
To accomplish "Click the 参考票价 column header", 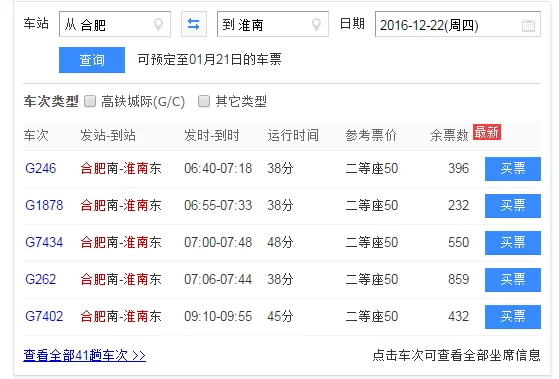I will pos(371,135).
